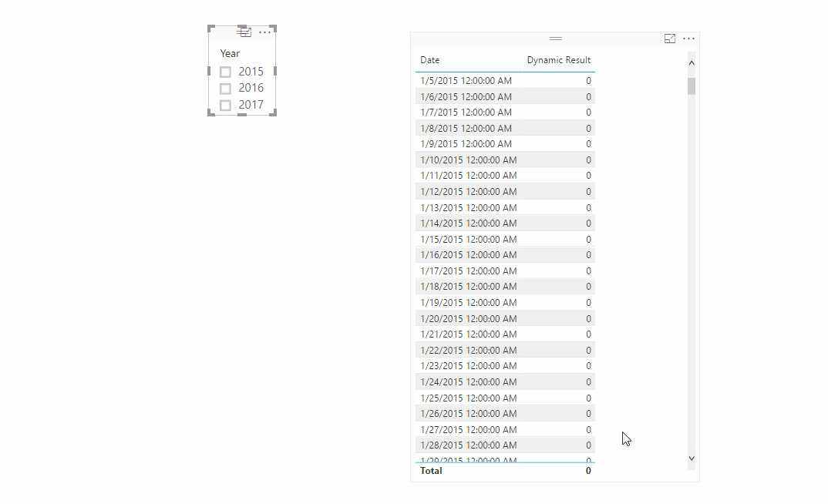Select row 1/28/2015 12:00:00 AM

tap(505, 445)
